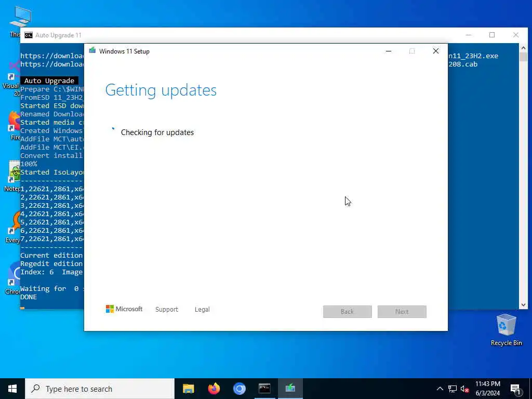Image resolution: width=532 pixels, height=399 pixels.
Task: Click the Next button in Setup
Action: coord(402,312)
